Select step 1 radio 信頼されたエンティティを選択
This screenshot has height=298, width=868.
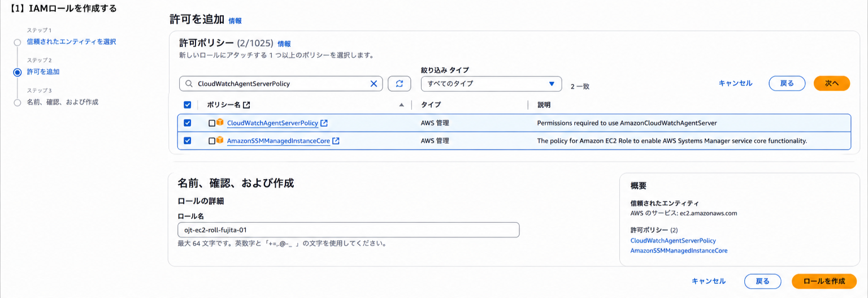coord(18,42)
